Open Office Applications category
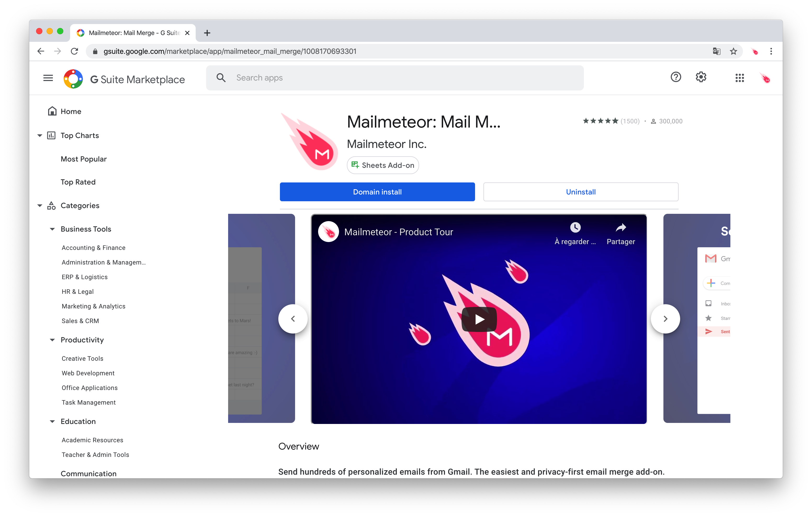Viewport: 812px width, 517px height. [90, 388]
